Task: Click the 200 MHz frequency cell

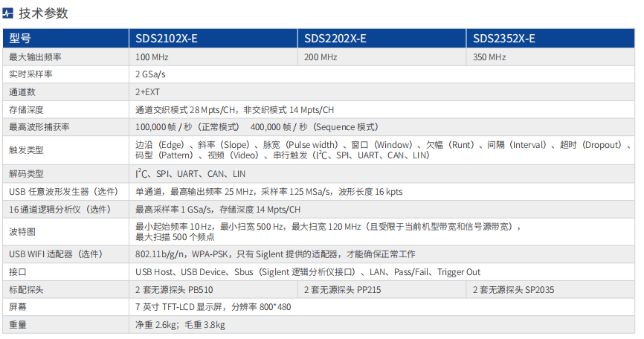Action: 321,57
